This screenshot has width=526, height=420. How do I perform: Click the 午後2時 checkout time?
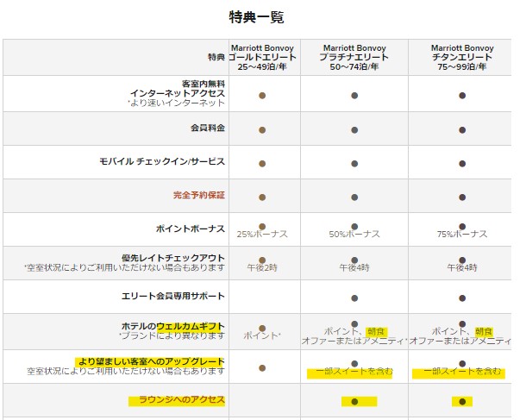click(x=262, y=267)
